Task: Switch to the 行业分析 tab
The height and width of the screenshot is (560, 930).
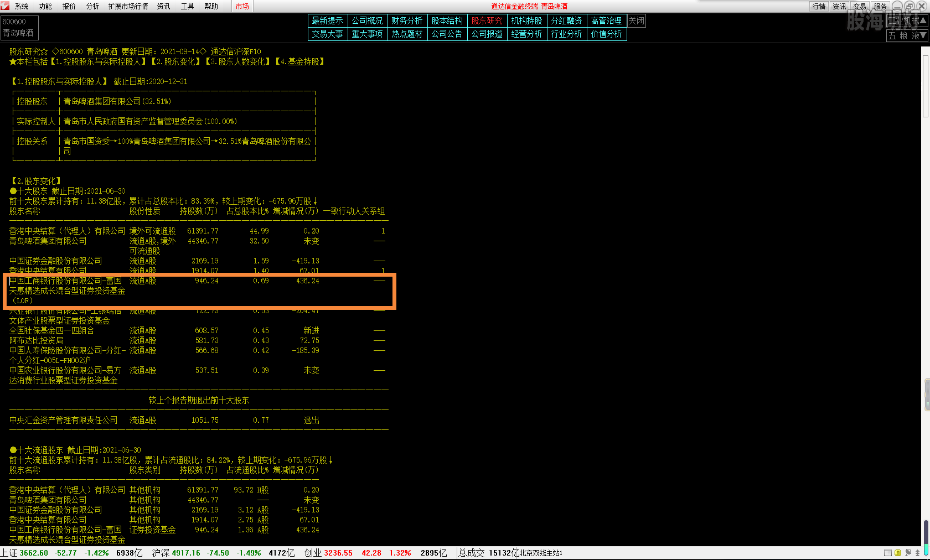Action: tap(567, 34)
